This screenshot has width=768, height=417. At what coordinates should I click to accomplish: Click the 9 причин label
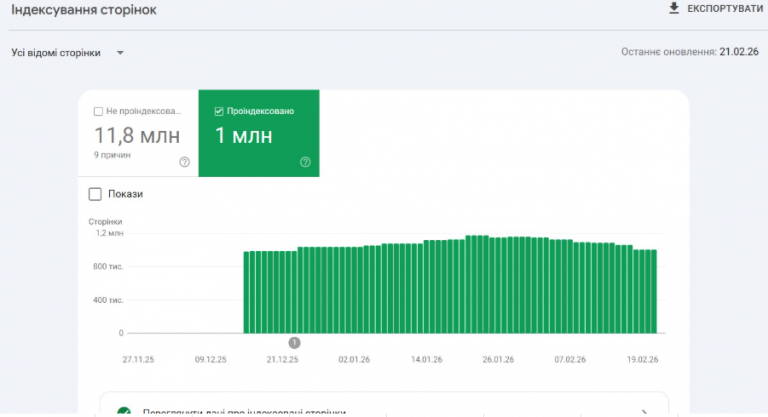[x=112, y=155]
